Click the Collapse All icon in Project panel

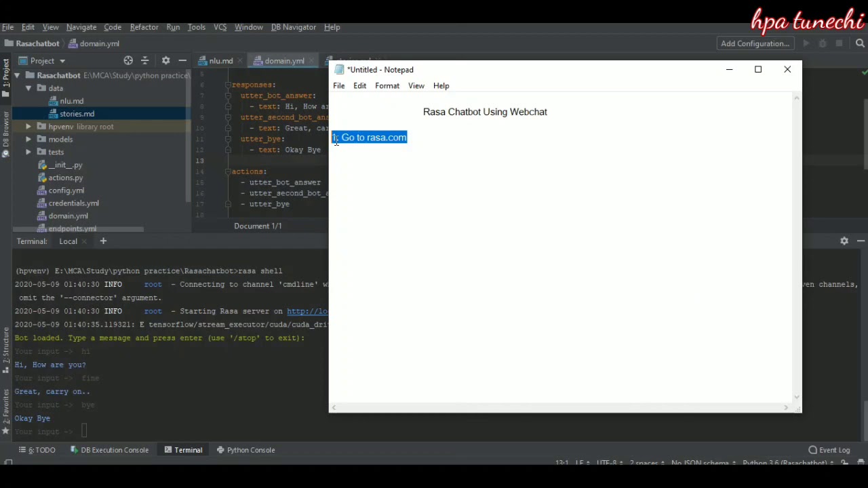(144, 60)
